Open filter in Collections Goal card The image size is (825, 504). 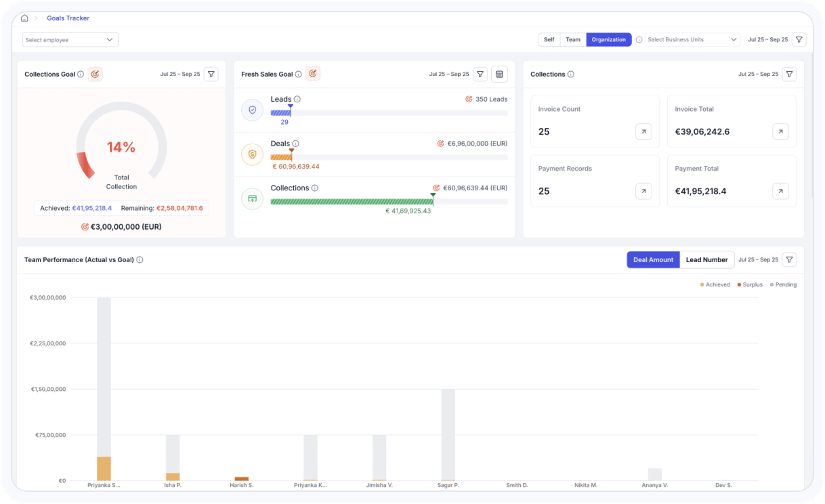[x=211, y=74]
